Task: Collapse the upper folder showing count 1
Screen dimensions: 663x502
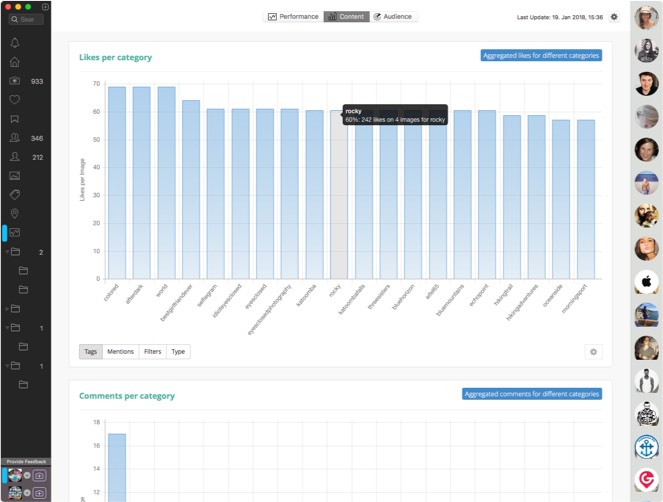Action: (7, 328)
